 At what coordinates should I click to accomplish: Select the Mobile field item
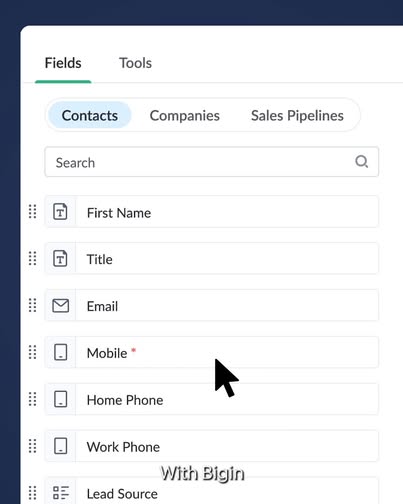tap(212, 352)
